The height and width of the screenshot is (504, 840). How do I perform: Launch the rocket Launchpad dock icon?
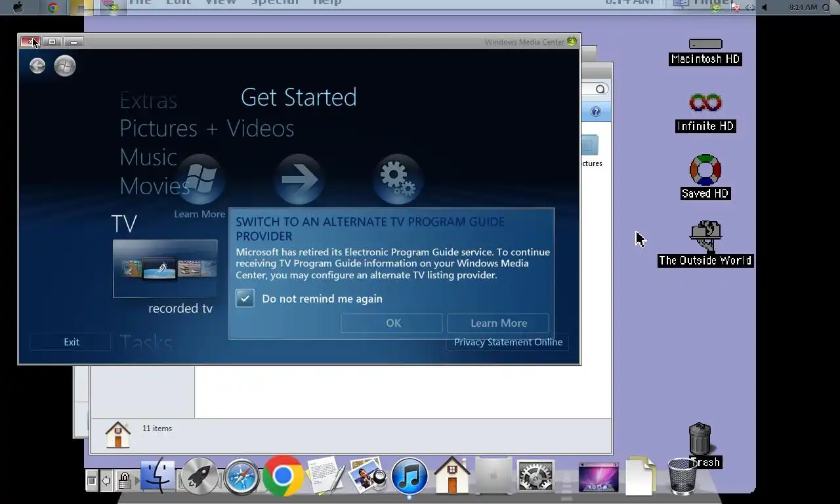(x=199, y=476)
